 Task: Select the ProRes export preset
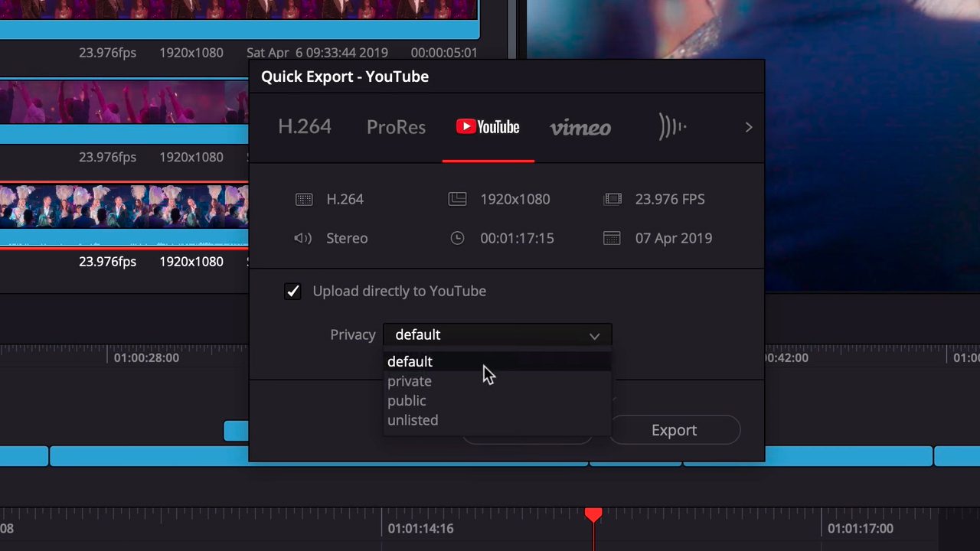point(396,128)
